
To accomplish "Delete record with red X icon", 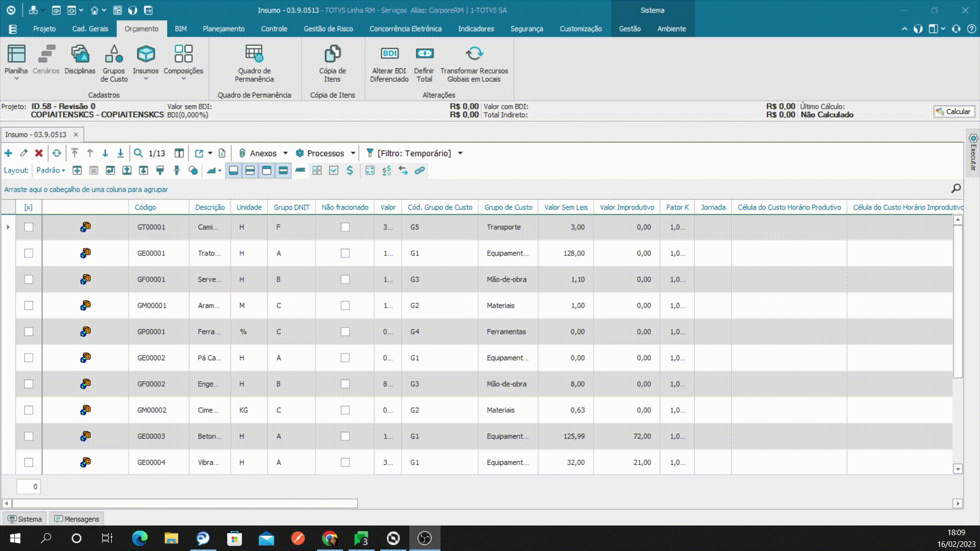I will click(x=39, y=153).
